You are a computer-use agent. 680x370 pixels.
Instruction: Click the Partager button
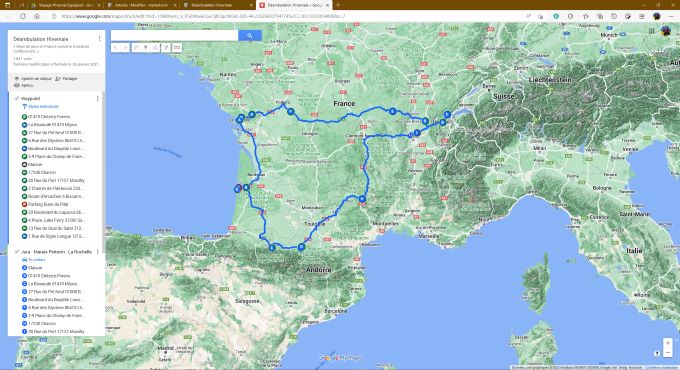click(66, 79)
